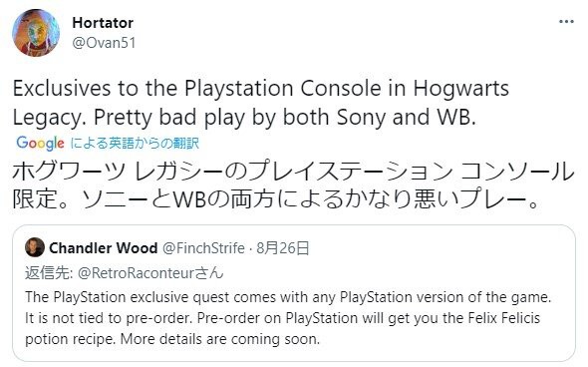Open the 8月26日 quoted tweet date
The width and height of the screenshot is (588, 367).
click(x=283, y=248)
